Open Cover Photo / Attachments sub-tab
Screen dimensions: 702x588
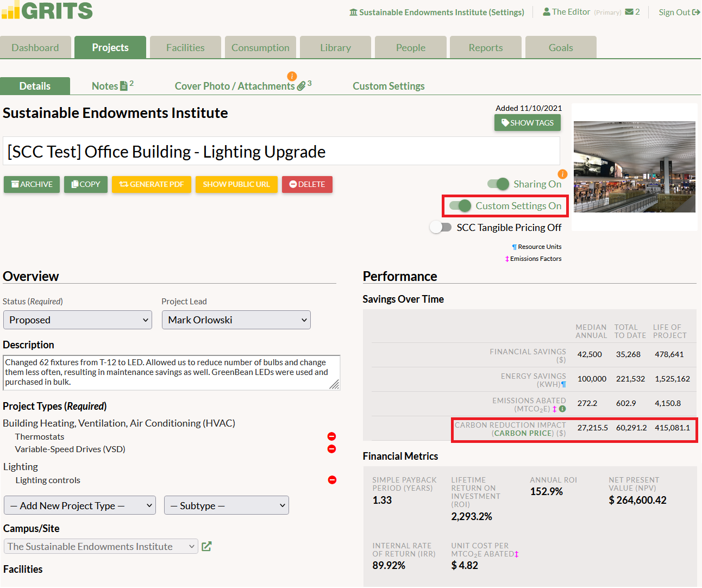click(243, 86)
